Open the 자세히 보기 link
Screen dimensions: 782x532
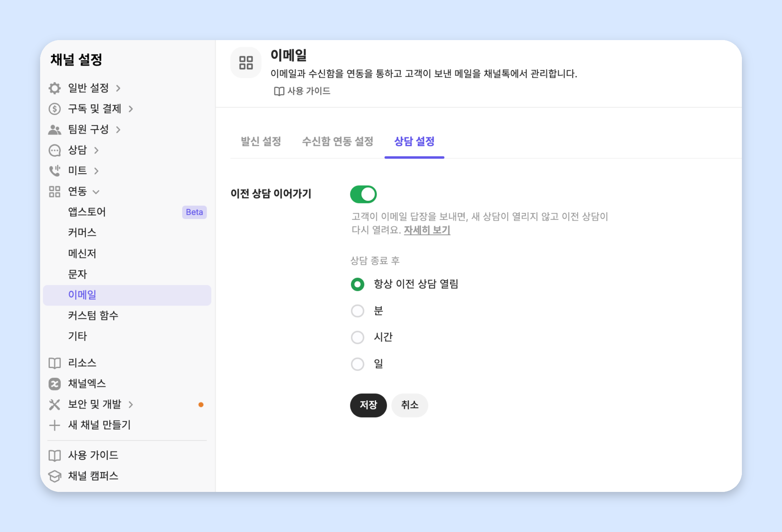(x=427, y=230)
